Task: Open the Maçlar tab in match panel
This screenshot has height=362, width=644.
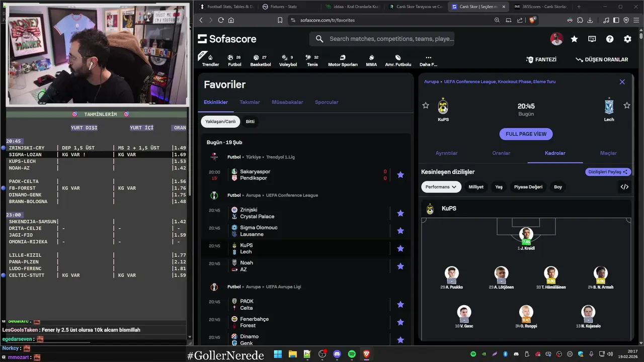Action: 608,153
